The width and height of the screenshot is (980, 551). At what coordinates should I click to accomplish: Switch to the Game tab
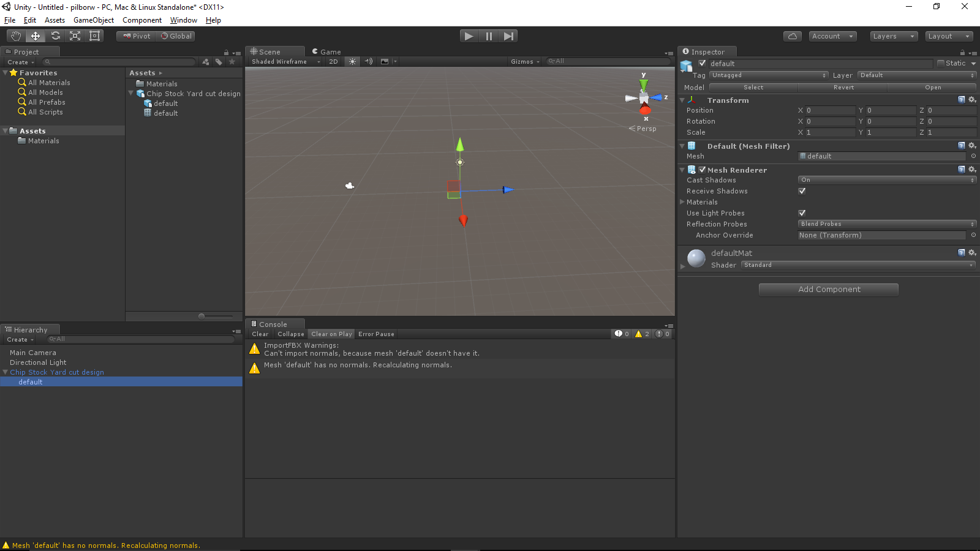(x=326, y=52)
